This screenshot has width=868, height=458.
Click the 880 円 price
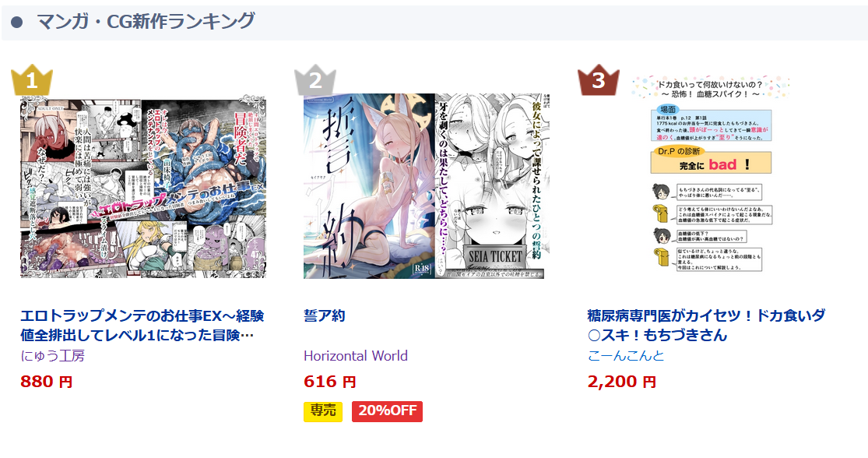[x=47, y=382]
